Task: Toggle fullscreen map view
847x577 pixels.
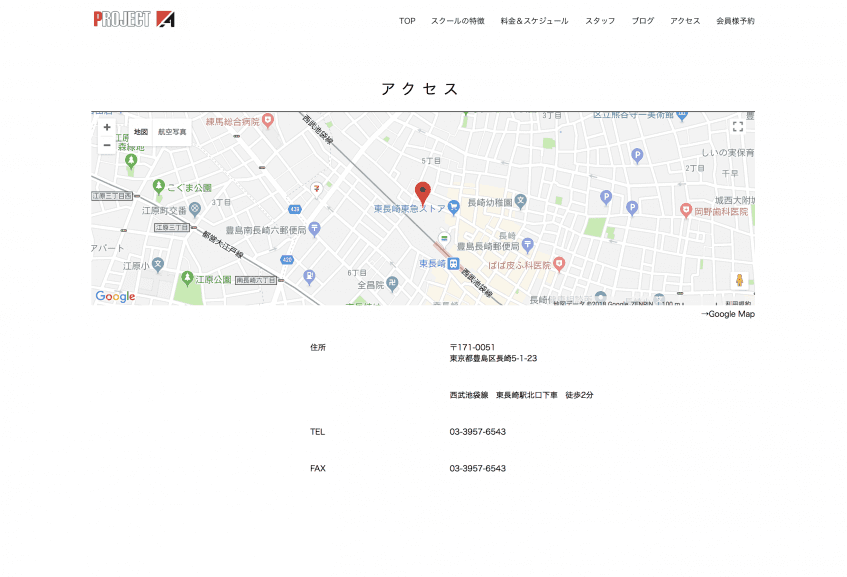Action: point(738,126)
